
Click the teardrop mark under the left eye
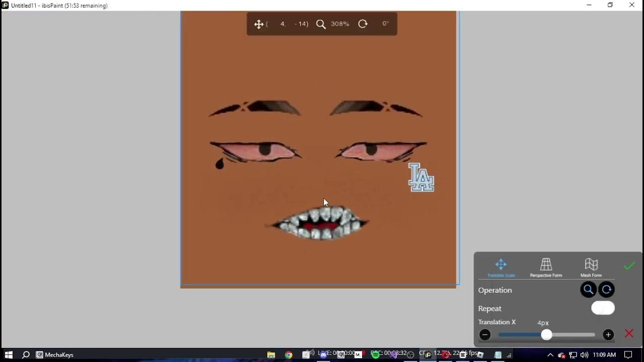point(219,163)
